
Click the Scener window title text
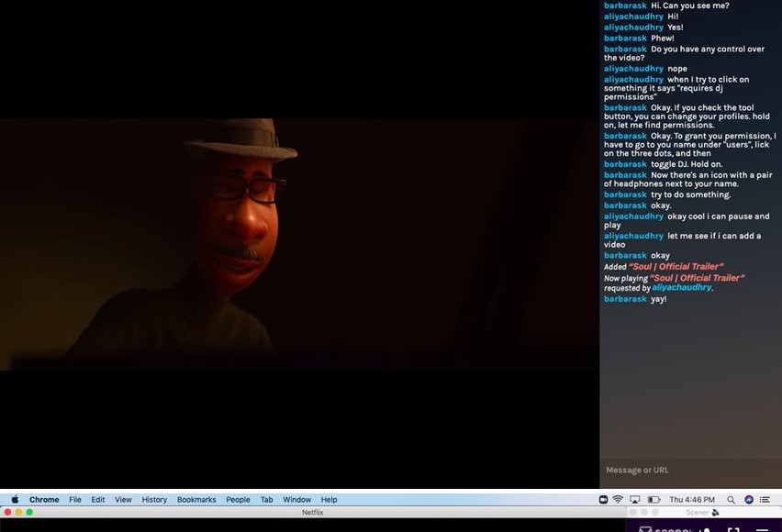(x=698, y=512)
